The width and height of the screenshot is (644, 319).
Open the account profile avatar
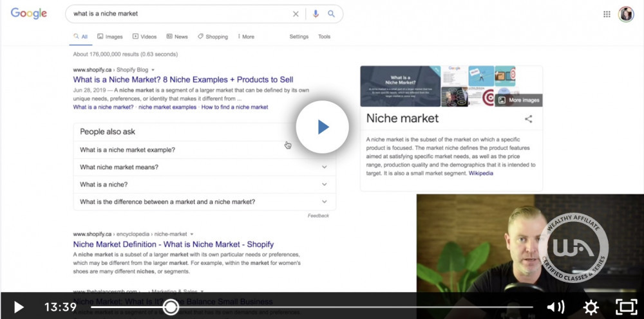pos(626,14)
